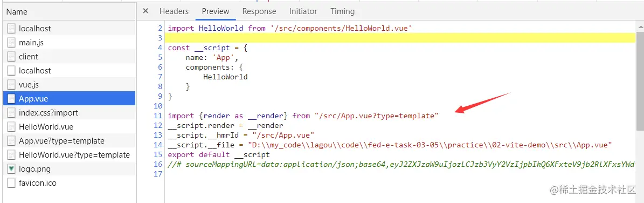
Task: Close the request details panel
Action: pos(146,11)
